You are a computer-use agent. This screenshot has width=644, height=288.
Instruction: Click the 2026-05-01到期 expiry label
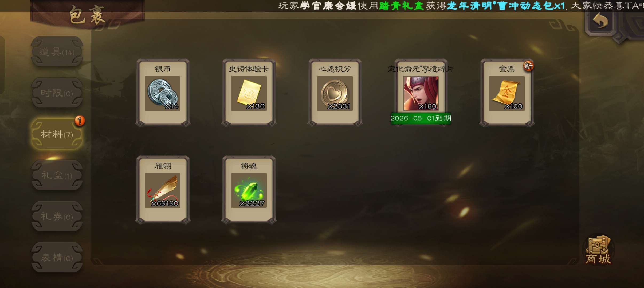(421, 118)
